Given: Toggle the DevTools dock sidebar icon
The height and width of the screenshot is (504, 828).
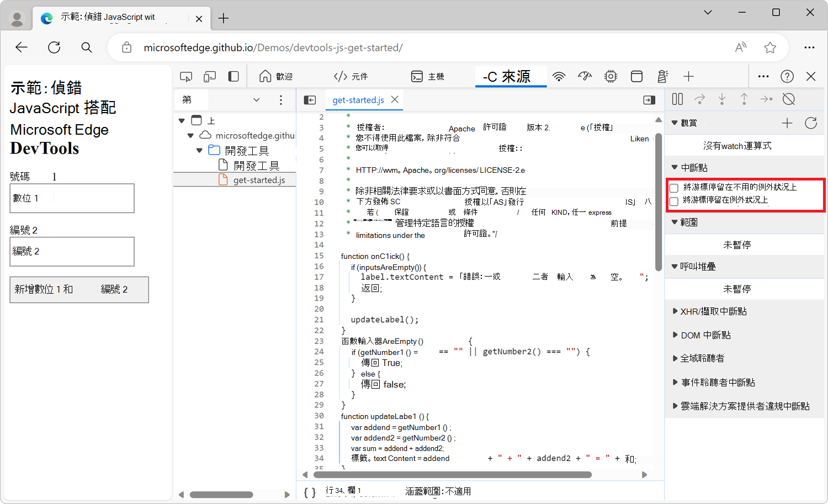Looking at the screenshot, I should [233, 76].
